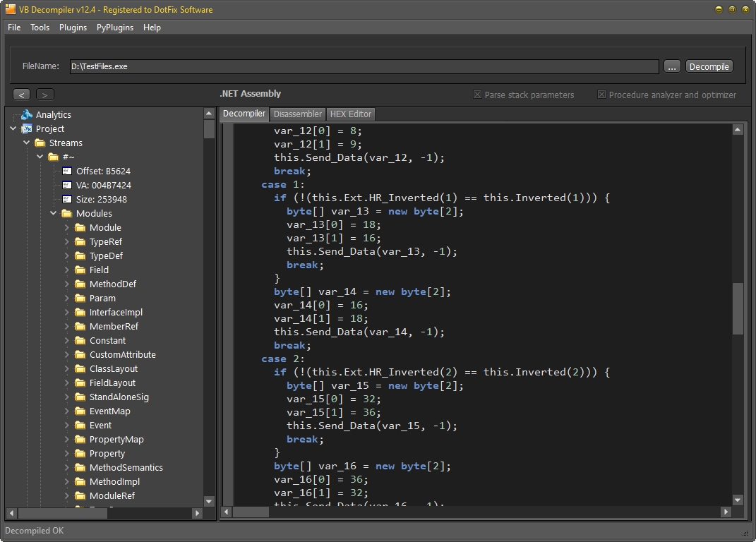Click the 'case 1:' code line
Image resolution: width=756 pixels, height=542 pixels.
(283, 185)
